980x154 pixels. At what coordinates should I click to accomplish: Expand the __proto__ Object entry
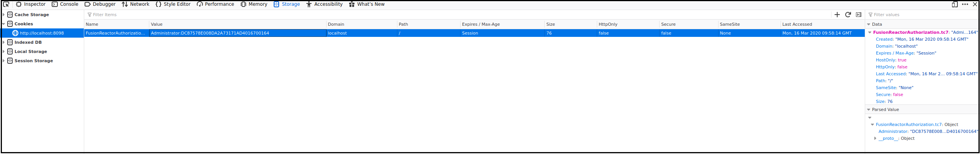(x=875, y=138)
